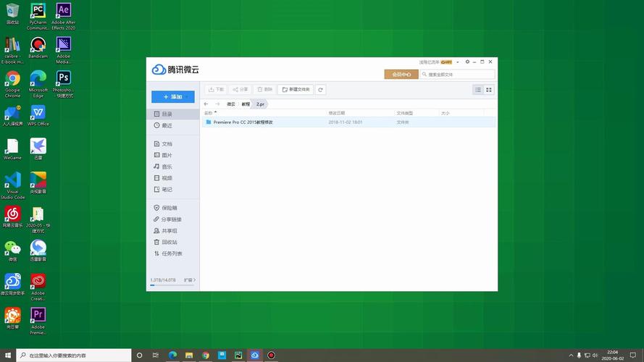
Task: Open Weiyun settings gear icon
Action: pos(467,62)
